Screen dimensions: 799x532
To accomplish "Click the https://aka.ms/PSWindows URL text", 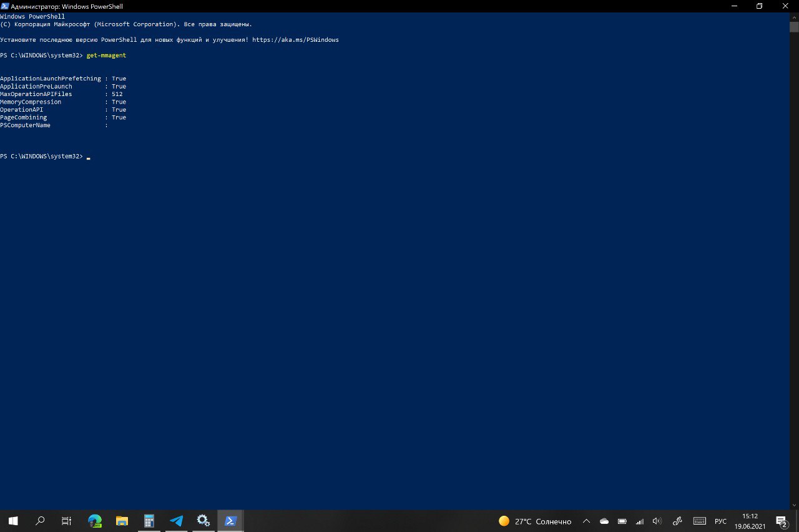I will pos(295,40).
